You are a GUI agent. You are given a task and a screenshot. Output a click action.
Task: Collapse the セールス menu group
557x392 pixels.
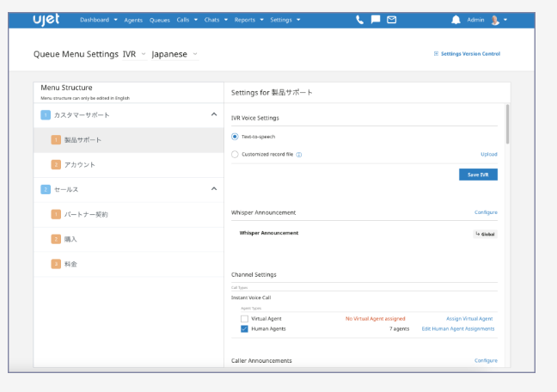click(214, 188)
